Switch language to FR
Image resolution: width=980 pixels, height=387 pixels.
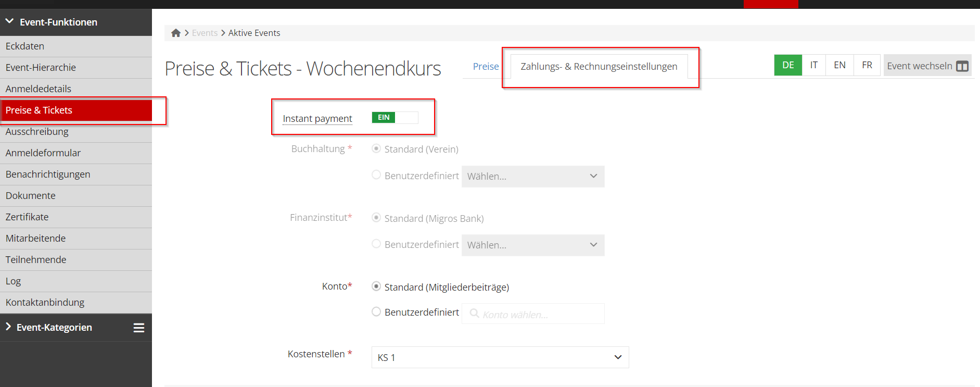tap(867, 65)
